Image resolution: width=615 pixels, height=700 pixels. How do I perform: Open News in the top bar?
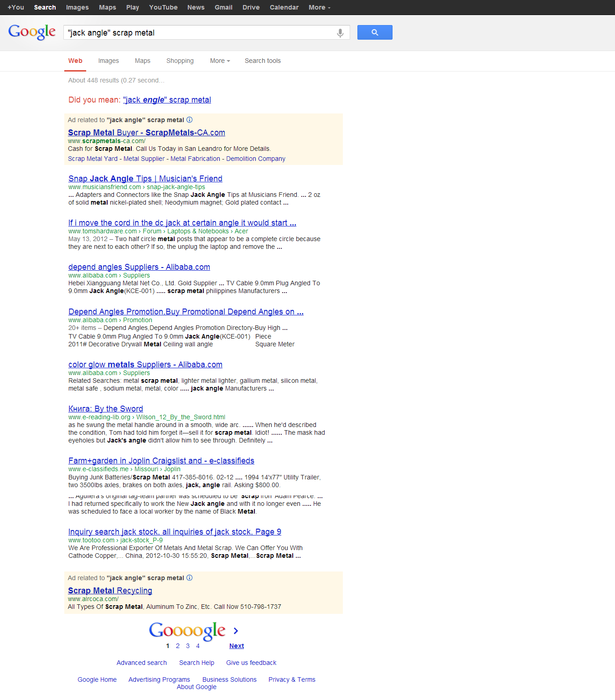pos(196,7)
